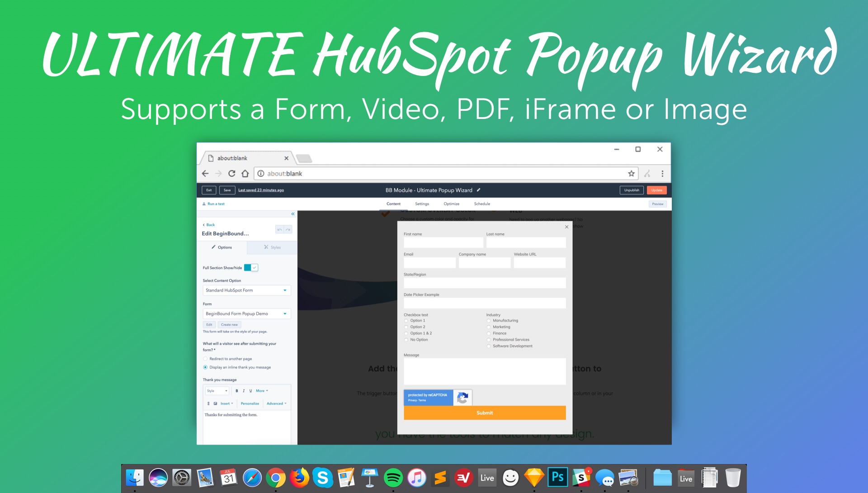Switch to the Content tab
Screen dimensions: 868x493
click(x=393, y=204)
